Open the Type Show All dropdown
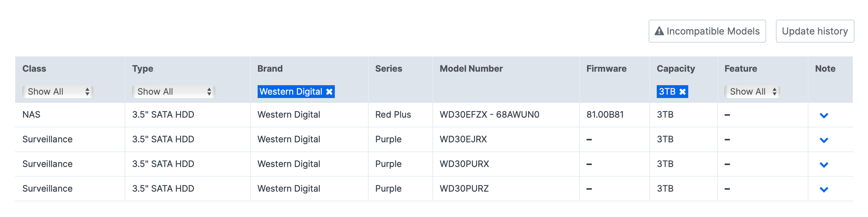The image size is (868, 217). 174,92
